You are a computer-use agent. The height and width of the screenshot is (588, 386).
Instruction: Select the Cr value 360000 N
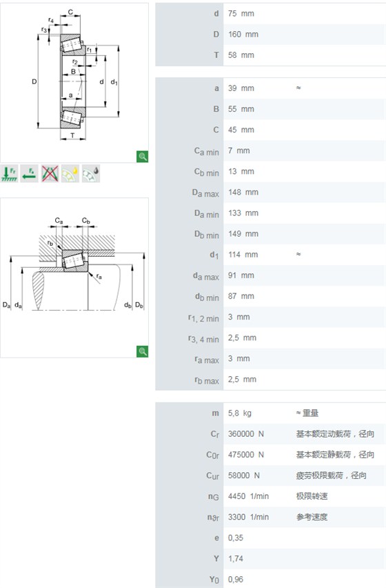point(246,434)
